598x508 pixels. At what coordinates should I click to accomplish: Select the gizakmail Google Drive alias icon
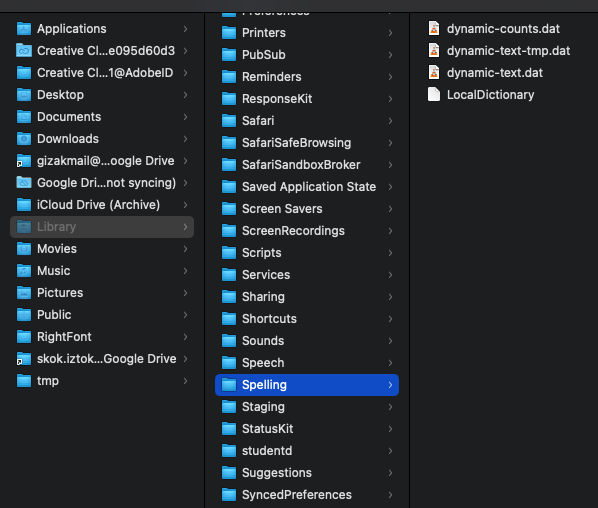(x=24, y=161)
